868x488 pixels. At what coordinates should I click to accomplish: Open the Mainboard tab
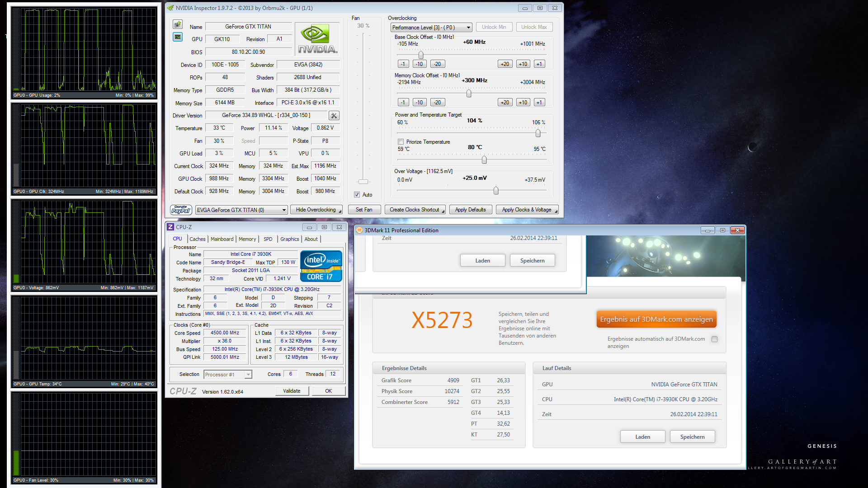pos(222,239)
